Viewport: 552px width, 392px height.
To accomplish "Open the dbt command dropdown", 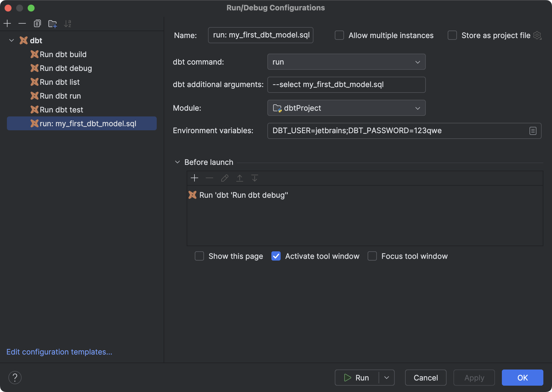I will (418, 62).
